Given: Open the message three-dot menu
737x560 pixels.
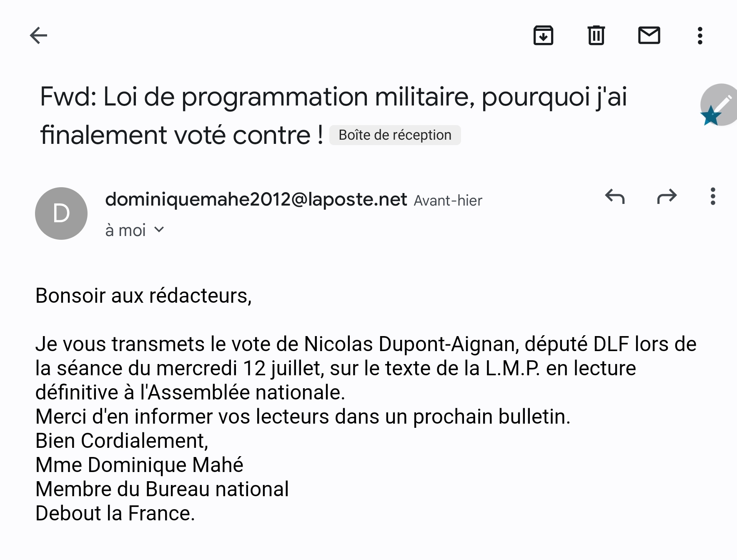Looking at the screenshot, I should (713, 196).
